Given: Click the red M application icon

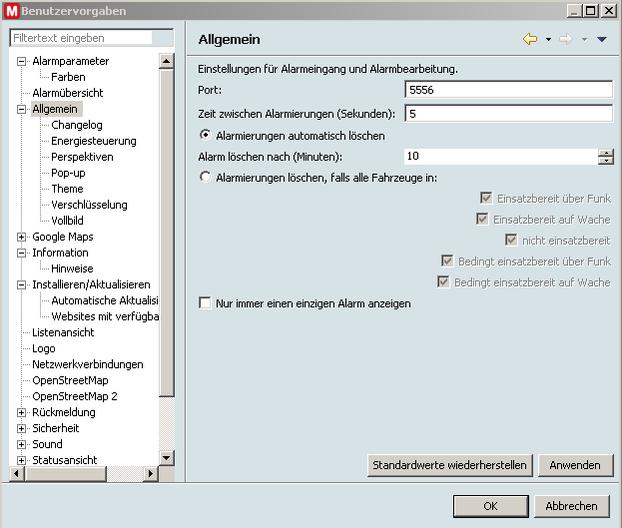Looking at the screenshot, I should coord(9,10).
